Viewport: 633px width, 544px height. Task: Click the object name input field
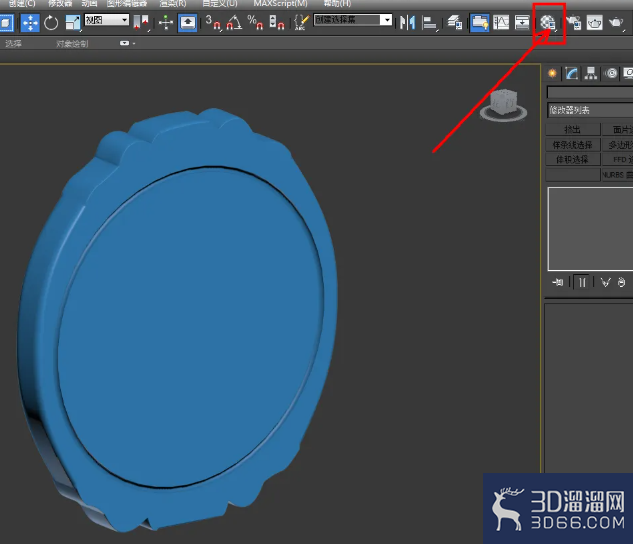click(590, 92)
